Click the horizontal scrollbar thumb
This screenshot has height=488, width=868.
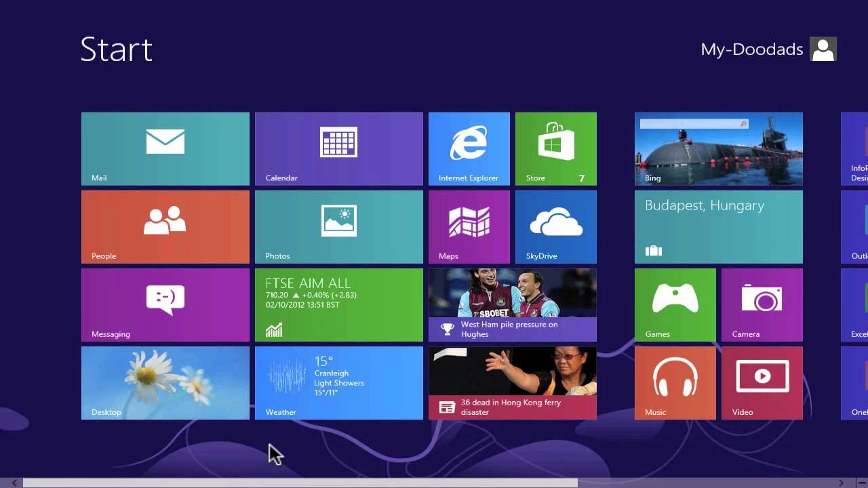click(300, 483)
